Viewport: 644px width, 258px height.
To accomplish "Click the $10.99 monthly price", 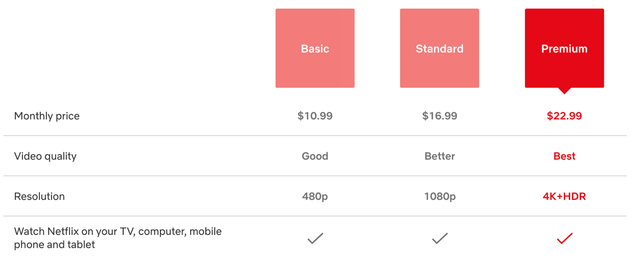I will [x=315, y=116].
